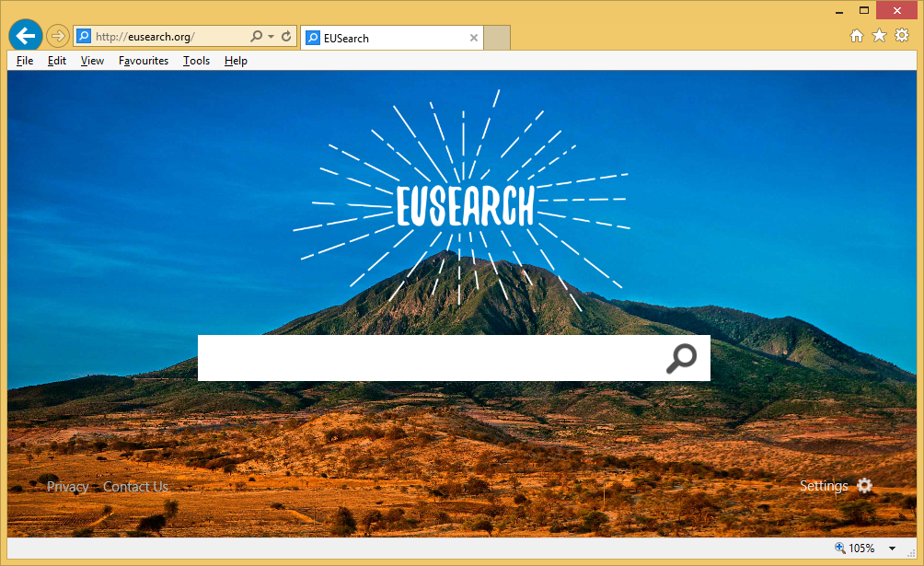Click the gear icon beside Settings
The width and height of the screenshot is (924, 566).
pyautogui.click(x=864, y=485)
